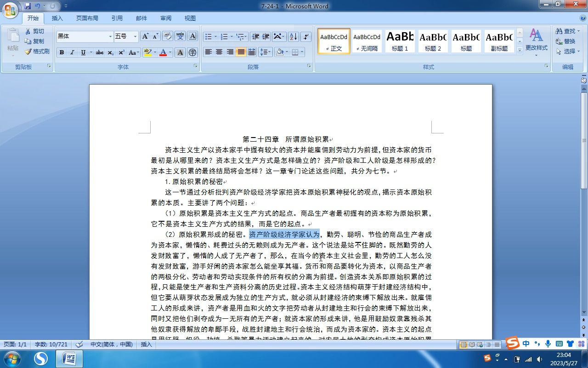Open Find (查找) in Editing group
This screenshot has height=368, width=588.
(567, 31)
